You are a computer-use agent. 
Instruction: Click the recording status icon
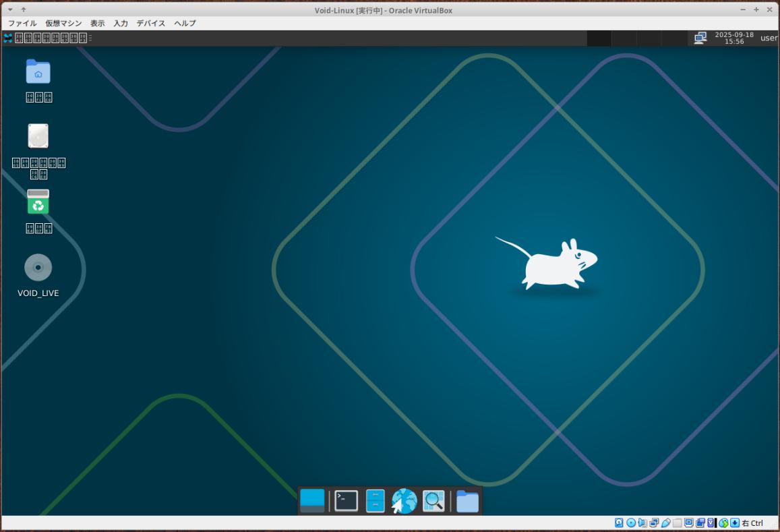700,523
